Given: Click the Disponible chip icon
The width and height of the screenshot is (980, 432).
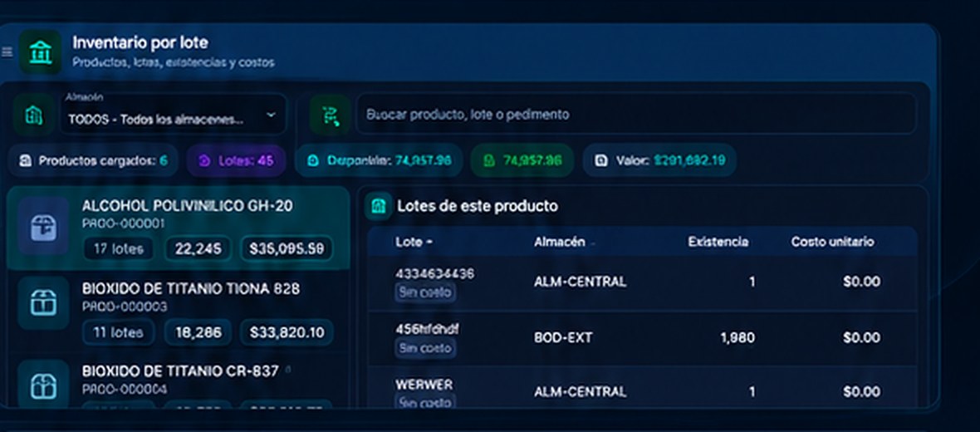Looking at the screenshot, I should (313, 161).
